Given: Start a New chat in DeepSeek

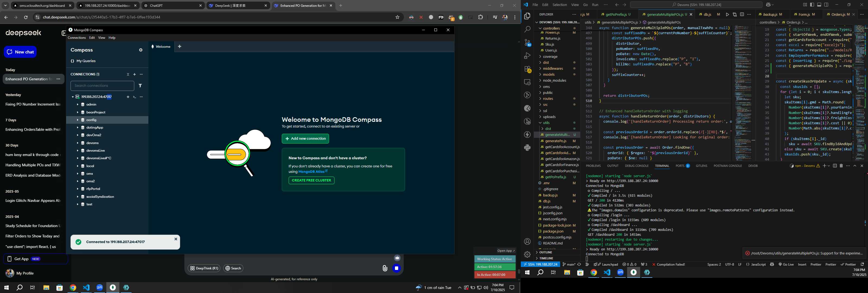Looking at the screenshot, I should (x=20, y=52).
